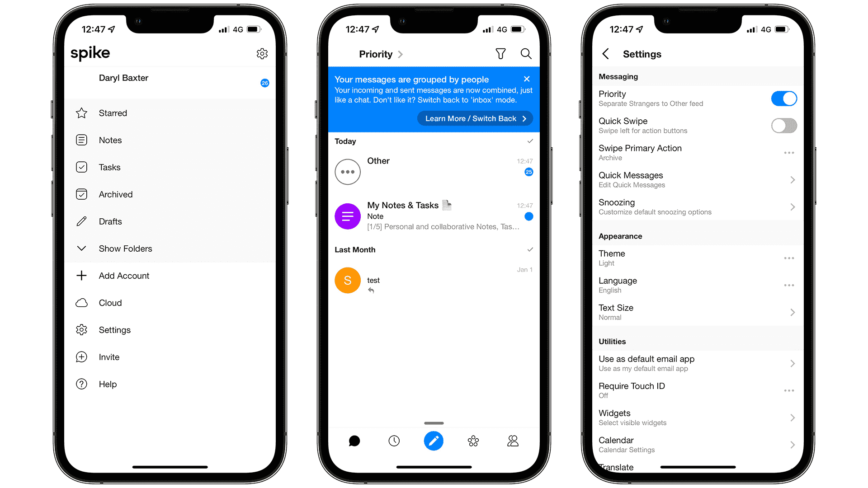868x488 pixels.
Task: Tap the filter funnel icon
Action: 501,54
